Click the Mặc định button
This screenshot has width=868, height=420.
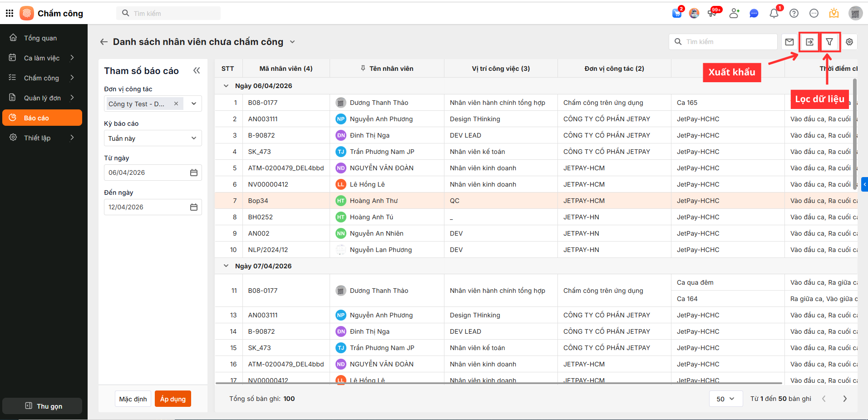[x=133, y=399]
